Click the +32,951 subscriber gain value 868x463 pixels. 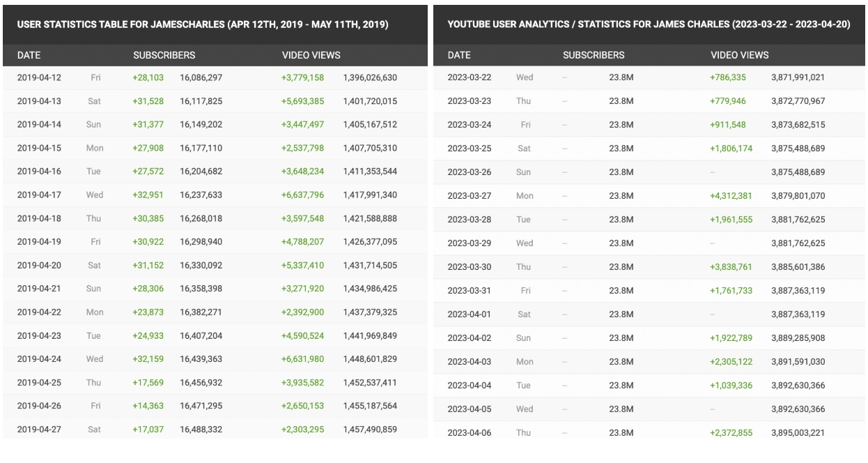(148, 195)
